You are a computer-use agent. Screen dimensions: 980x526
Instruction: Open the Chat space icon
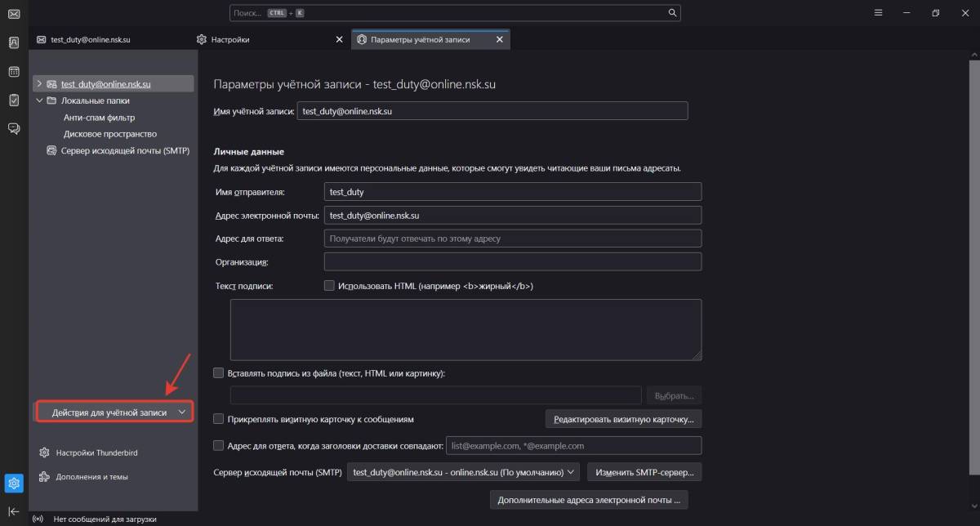point(14,128)
